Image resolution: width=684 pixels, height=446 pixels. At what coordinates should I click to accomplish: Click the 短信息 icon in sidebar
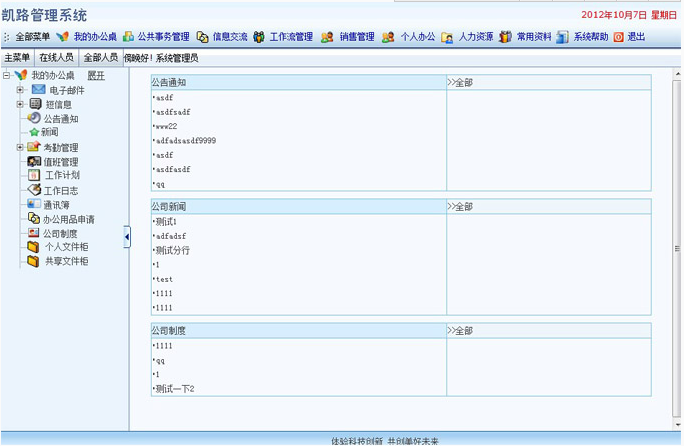pyautogui.click(x=36, y=104)
